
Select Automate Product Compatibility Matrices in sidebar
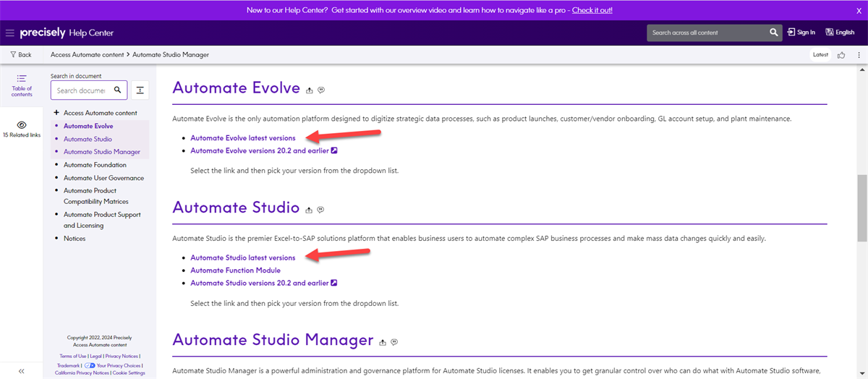coord(96,196)
